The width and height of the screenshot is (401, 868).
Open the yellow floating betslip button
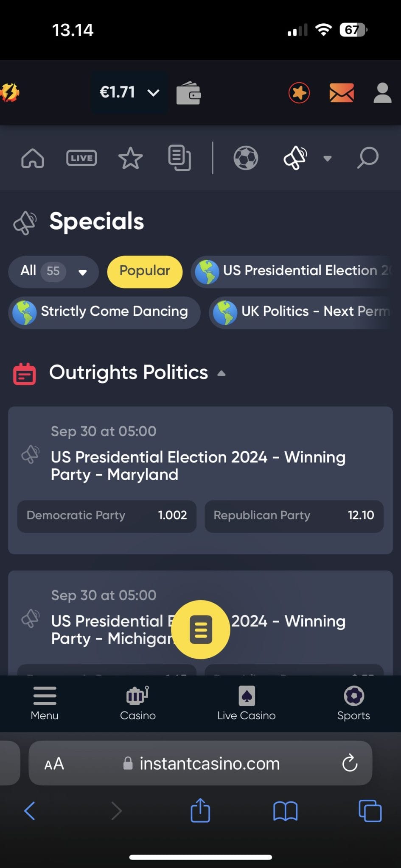click(201, 629)
